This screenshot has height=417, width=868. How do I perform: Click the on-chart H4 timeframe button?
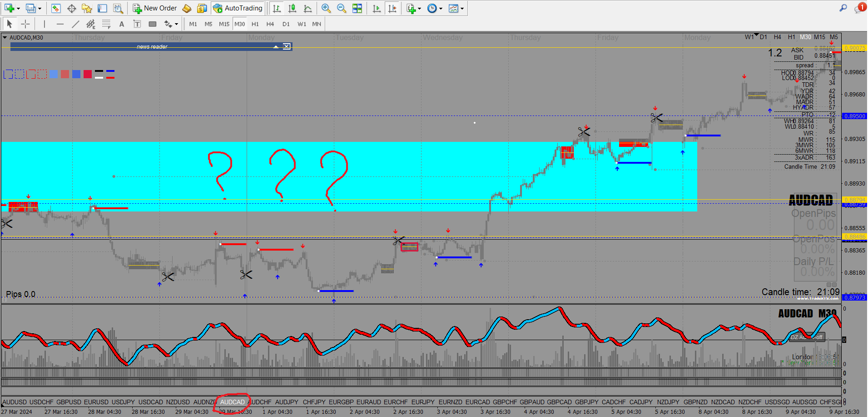[778, 37]
